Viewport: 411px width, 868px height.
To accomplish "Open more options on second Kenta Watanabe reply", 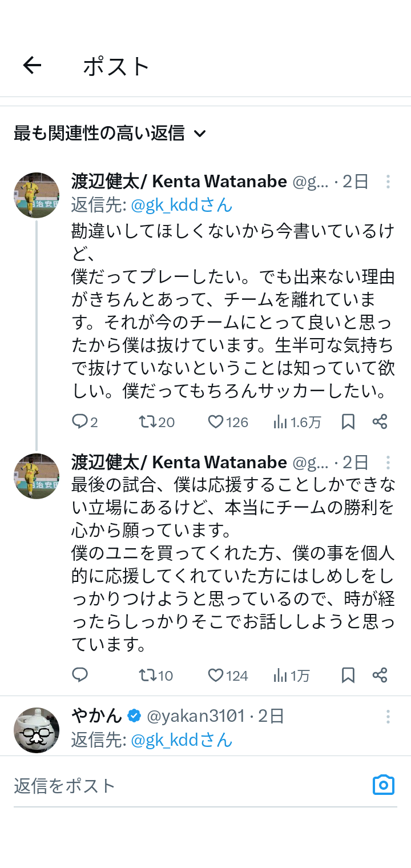I will [x=388, y=463].
